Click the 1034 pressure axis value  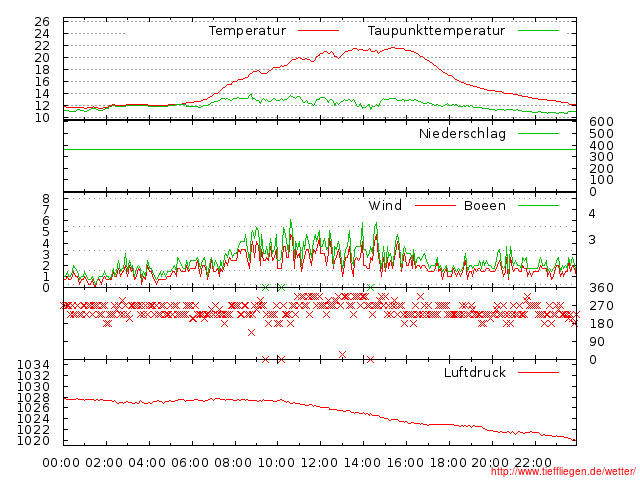click(x=33, y=364)
